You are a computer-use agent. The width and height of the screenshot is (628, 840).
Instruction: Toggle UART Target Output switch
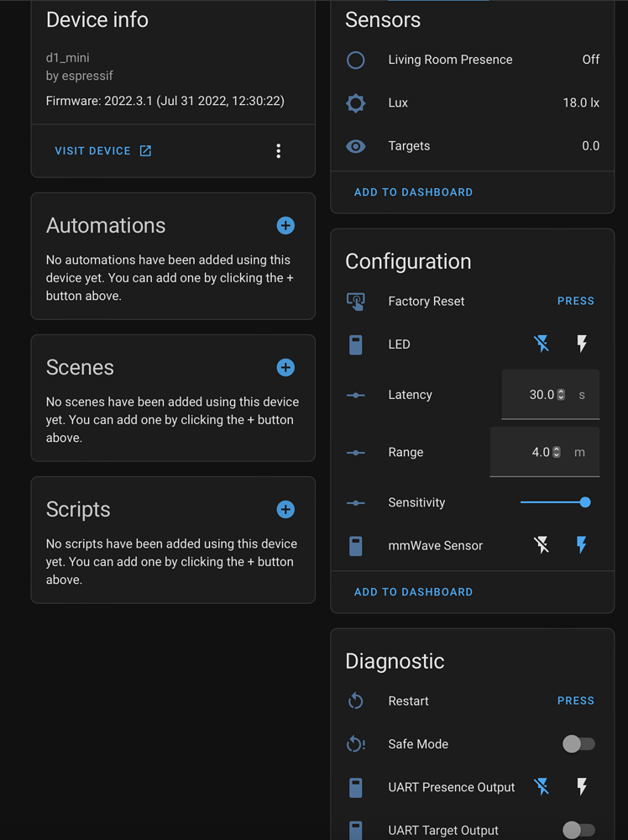578,830
